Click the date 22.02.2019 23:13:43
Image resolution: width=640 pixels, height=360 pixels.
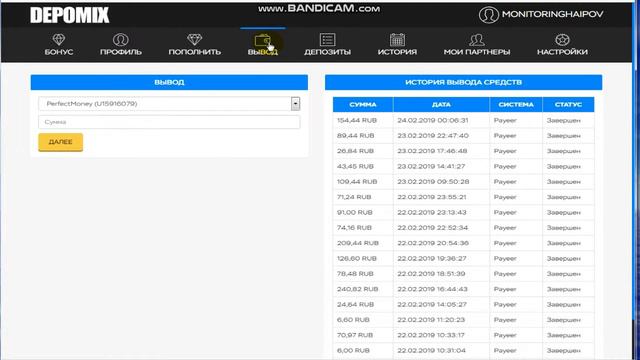coord(432,213)
